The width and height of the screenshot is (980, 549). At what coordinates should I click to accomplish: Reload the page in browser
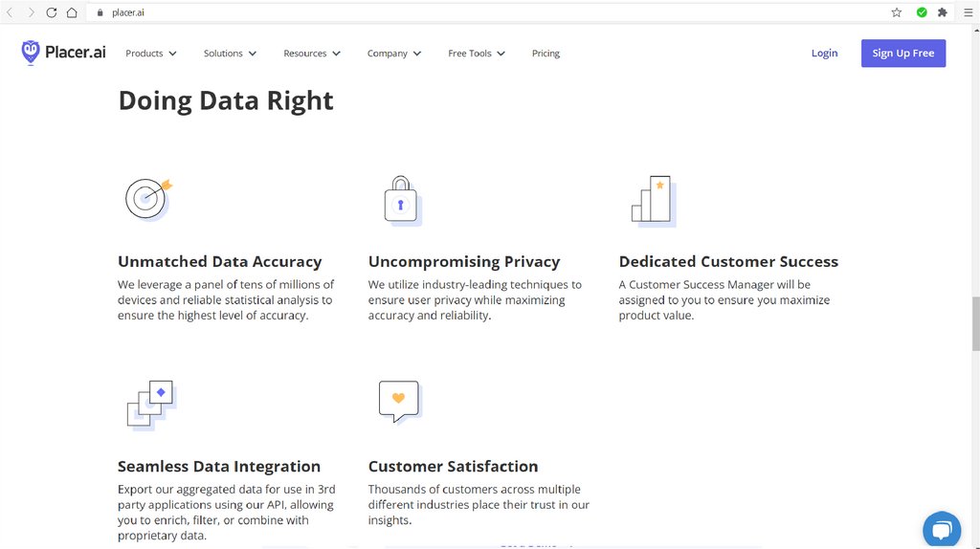pos(52,12)
